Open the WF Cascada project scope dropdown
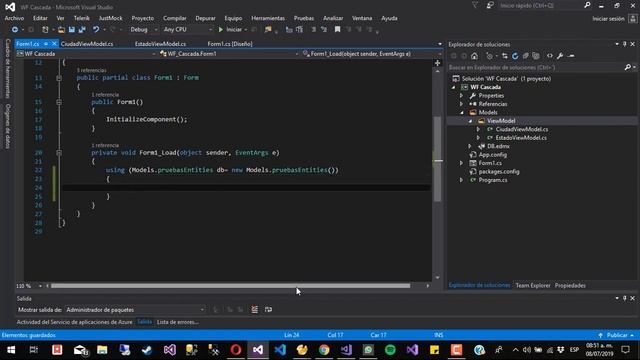Screen dimensions: 640x360 (87, 54)
